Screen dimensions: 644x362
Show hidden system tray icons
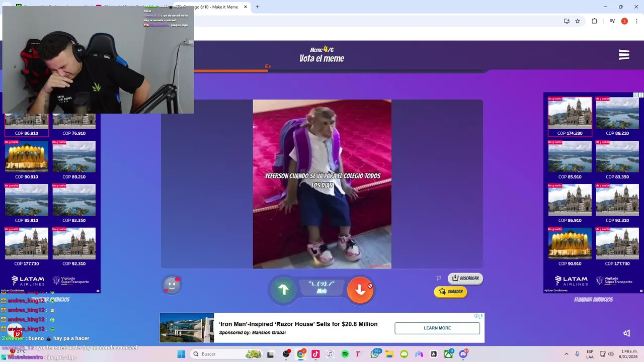[566, 354]
